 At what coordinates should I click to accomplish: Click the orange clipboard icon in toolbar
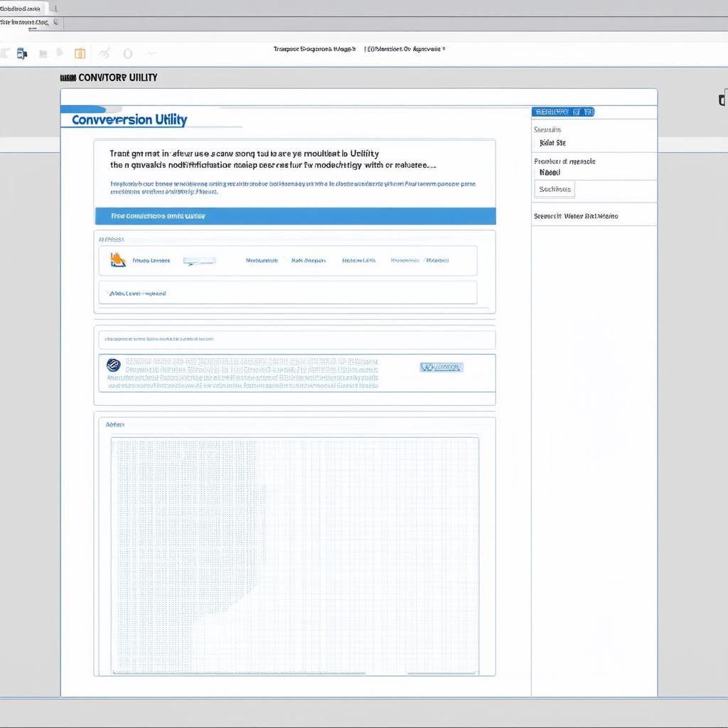[x=80, y=53]
